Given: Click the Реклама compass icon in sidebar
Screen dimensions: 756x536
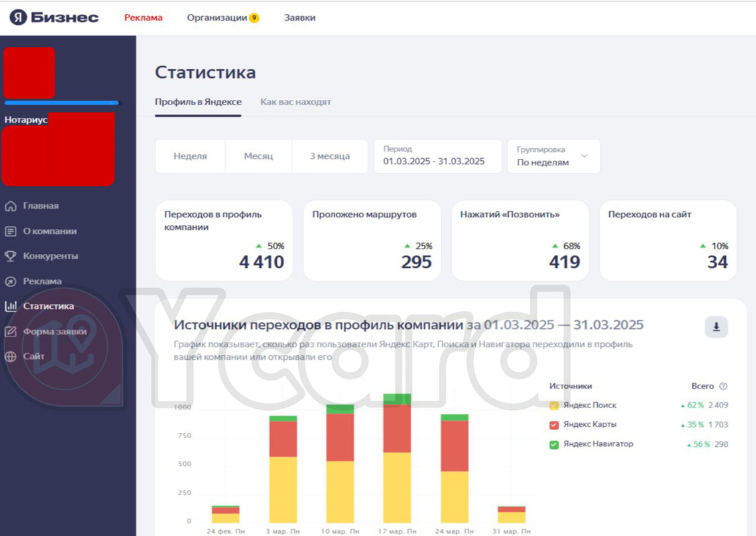Looking at the screenshot, I should pyautogui.click(x=11, y=281).
